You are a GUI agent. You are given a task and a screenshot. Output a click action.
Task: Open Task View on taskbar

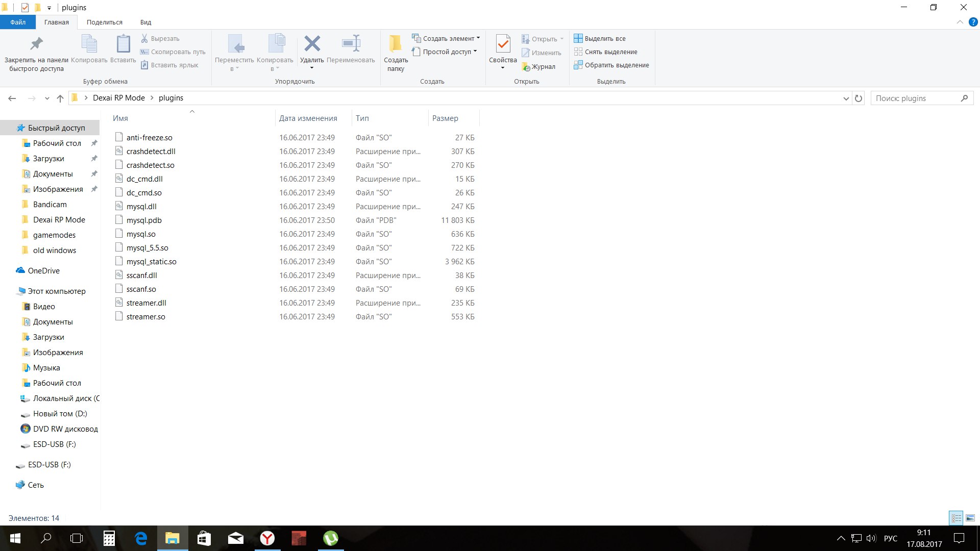tap(77, 538)
